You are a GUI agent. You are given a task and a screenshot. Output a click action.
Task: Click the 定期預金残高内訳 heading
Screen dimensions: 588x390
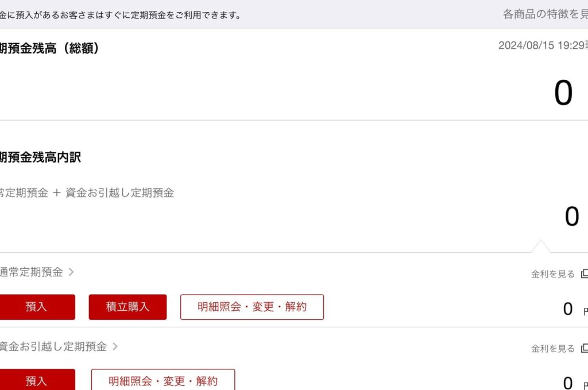click(40, 157)
